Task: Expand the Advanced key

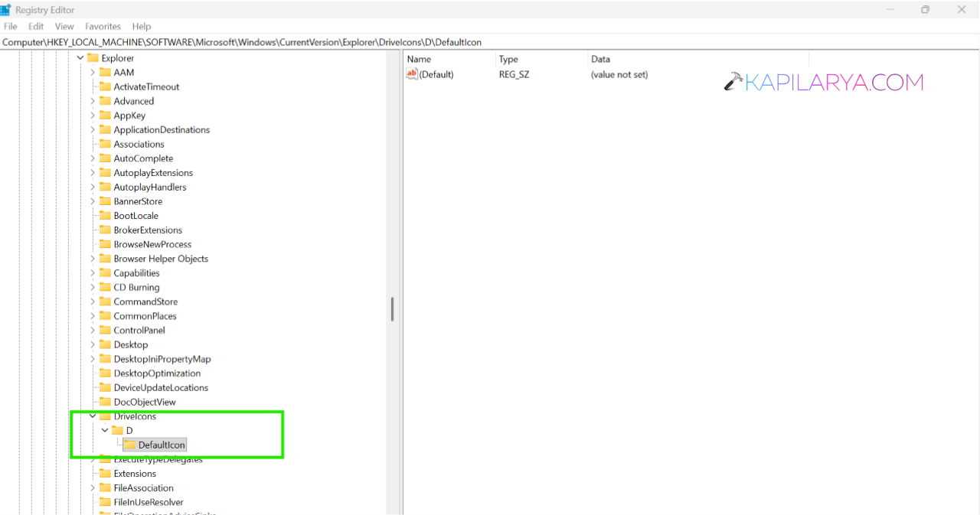Action: point(93,101)
